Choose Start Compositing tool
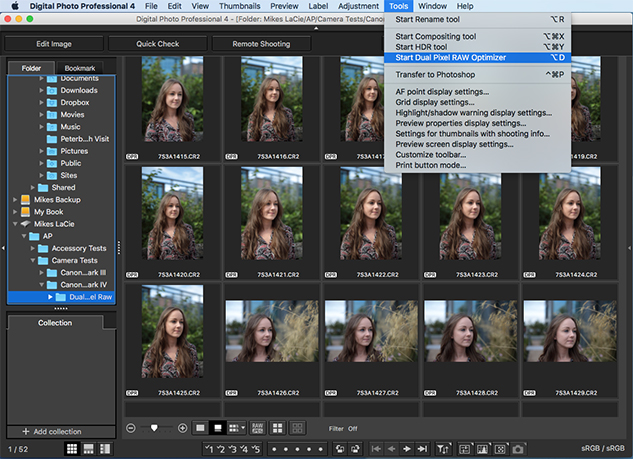Image resolution: width=633 pixels, height=459 pixels. pos(478,36)
